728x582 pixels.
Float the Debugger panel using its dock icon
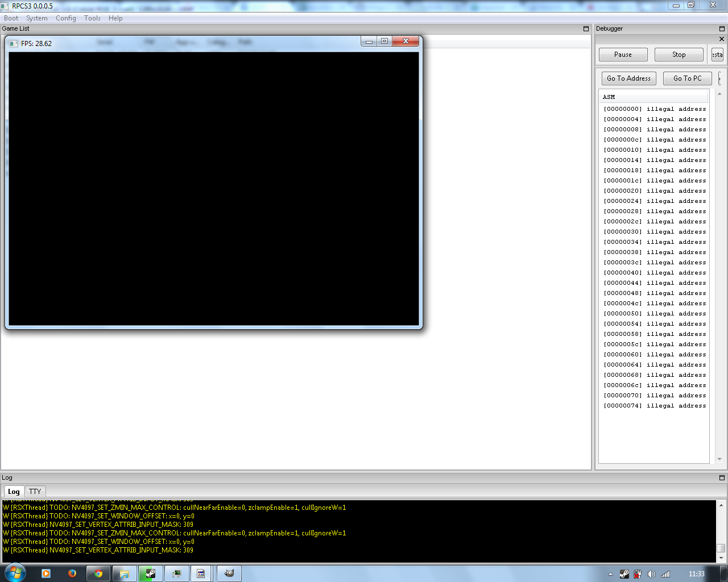[x=722, y=28]
